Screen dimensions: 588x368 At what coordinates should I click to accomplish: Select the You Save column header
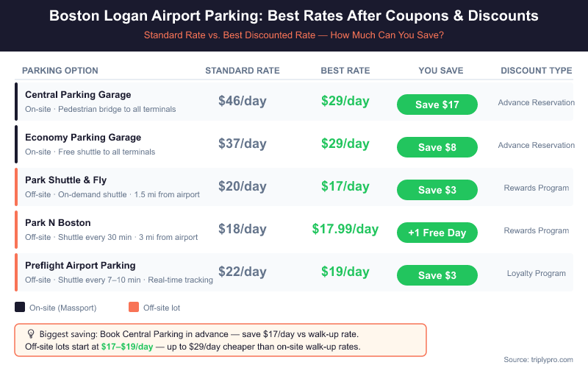click(441, 71)
